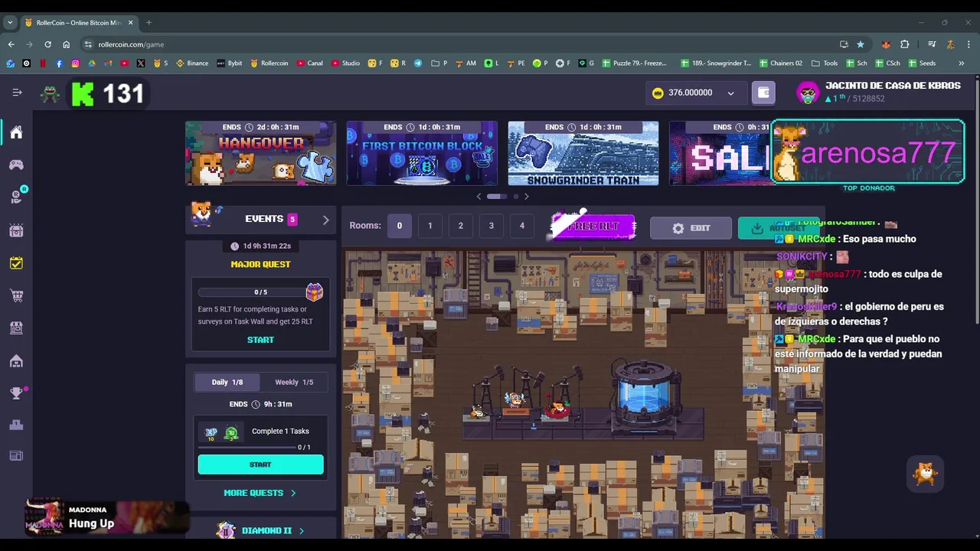This screenshot has height=551, width=980.
Task: Open the podium leaderboard sidebar icon
Action: click(16, 425)
